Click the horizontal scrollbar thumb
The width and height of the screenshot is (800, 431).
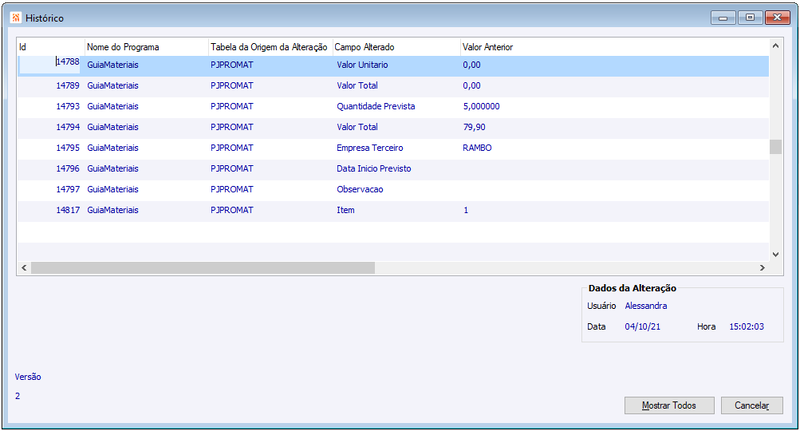203,268
